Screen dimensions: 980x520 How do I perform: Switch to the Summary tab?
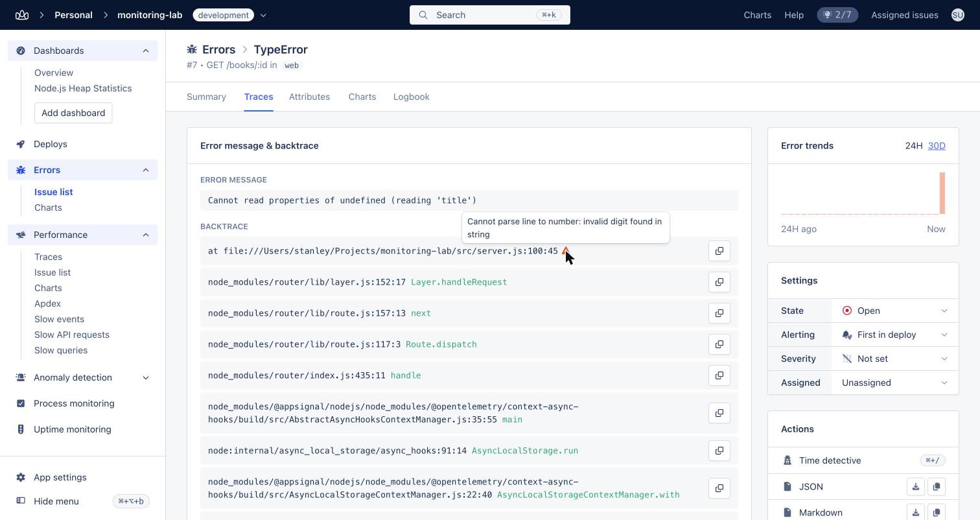click(x=206, y=97)
